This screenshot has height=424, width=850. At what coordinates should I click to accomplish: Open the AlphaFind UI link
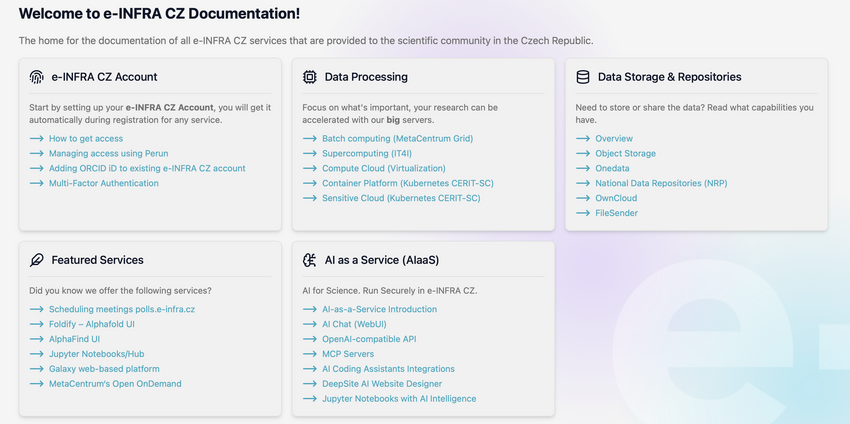pyautogui.click(x=74, y=339)
